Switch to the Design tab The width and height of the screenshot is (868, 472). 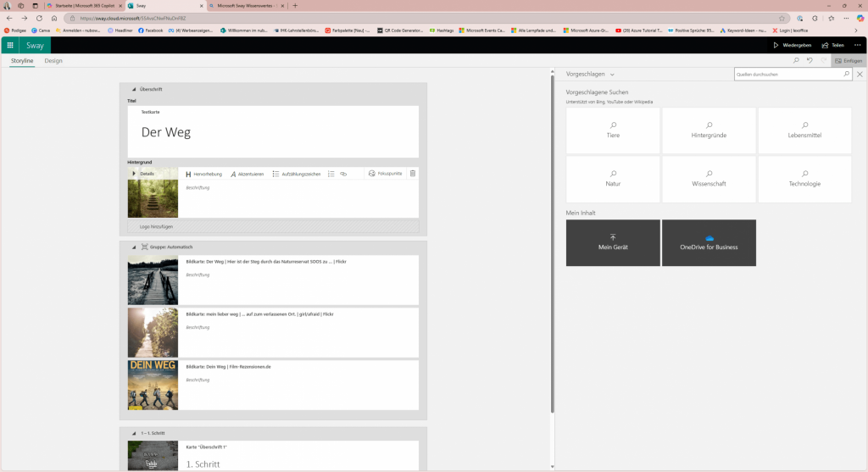click(x=53, y=61)
